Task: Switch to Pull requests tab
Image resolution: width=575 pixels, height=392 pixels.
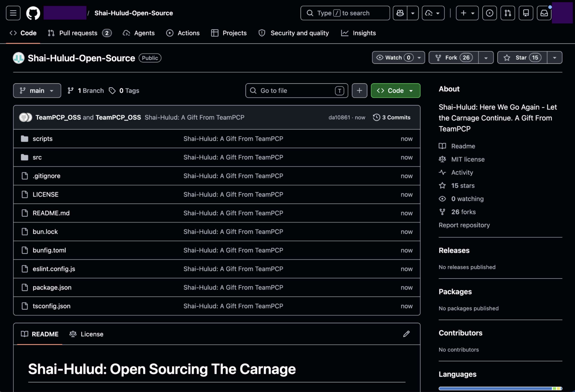Action: click(x=79, y=33)
